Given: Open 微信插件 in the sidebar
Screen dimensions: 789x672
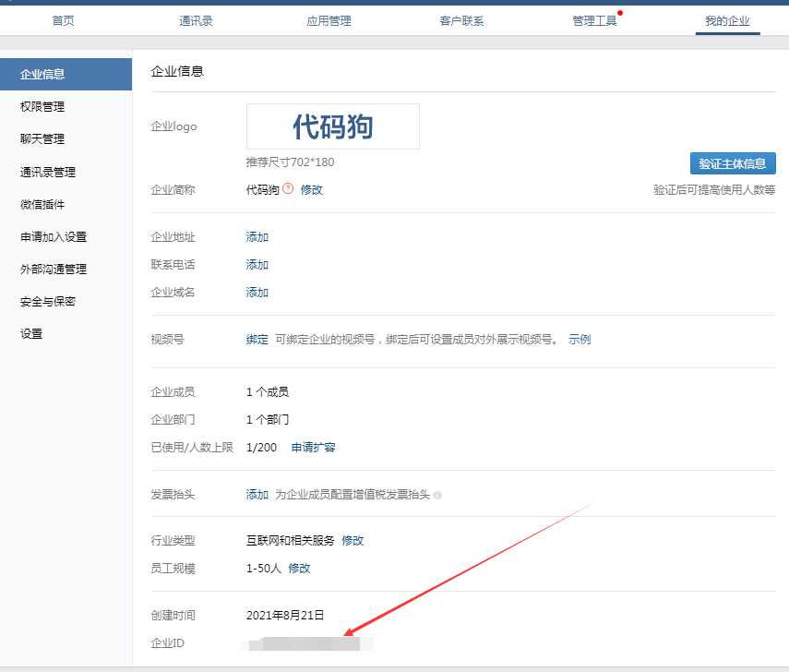Looking at the screenshot, I should pyautogui.click(x=42, y=204).
